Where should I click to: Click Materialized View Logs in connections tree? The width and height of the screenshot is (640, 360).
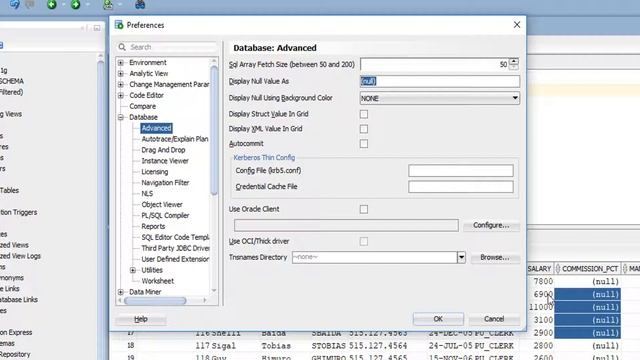coord(20,256)
